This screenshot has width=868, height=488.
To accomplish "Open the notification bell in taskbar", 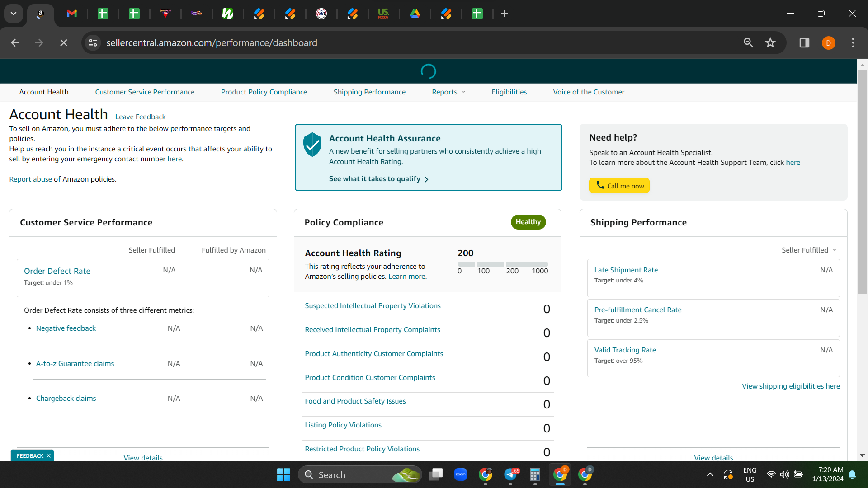I will tap(853, 474).
